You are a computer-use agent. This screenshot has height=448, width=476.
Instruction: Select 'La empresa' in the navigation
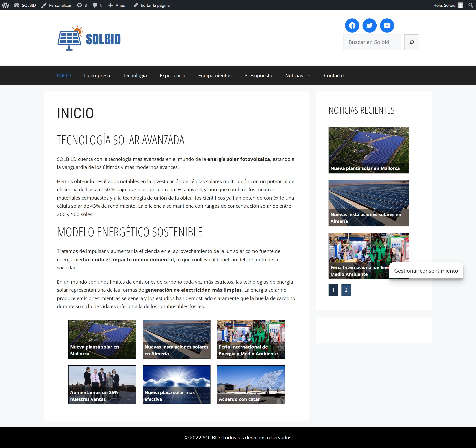click(97, 75)
